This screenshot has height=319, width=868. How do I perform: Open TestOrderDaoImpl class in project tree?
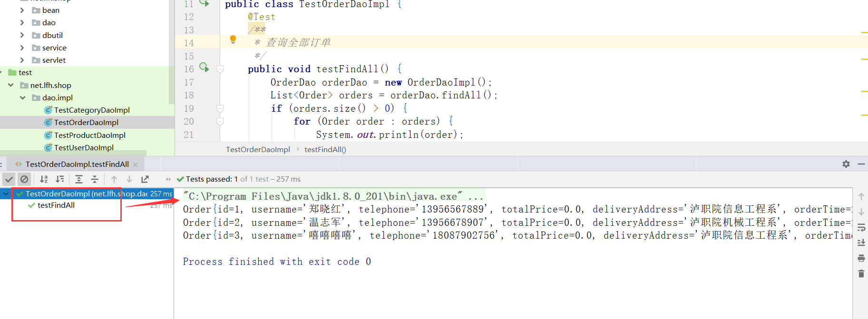click(x=86, y=122)
